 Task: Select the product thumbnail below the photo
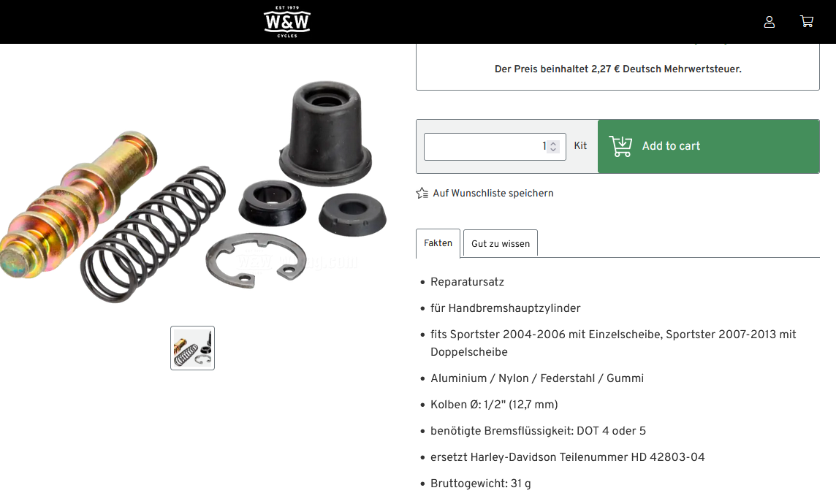[x=192, y=348]
